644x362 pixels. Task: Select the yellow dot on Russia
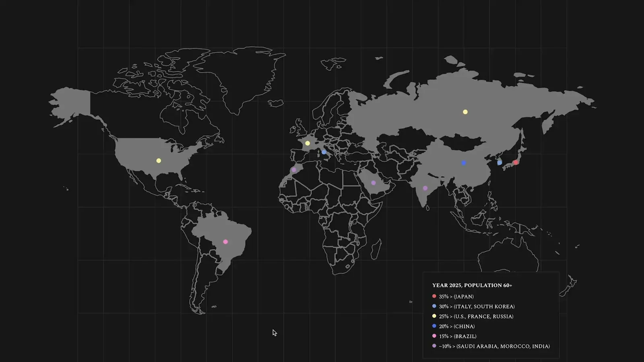point(465,112)
